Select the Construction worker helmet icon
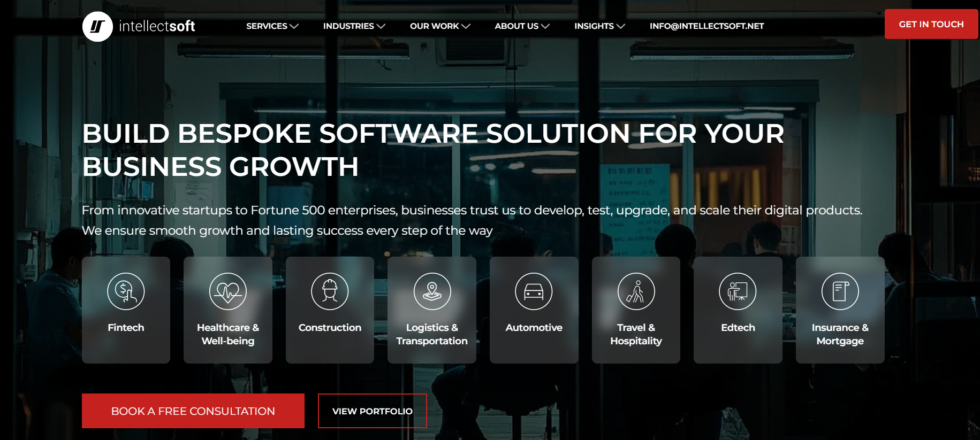The width and height of the screenshot is (980, 440). tap(330, 291)
